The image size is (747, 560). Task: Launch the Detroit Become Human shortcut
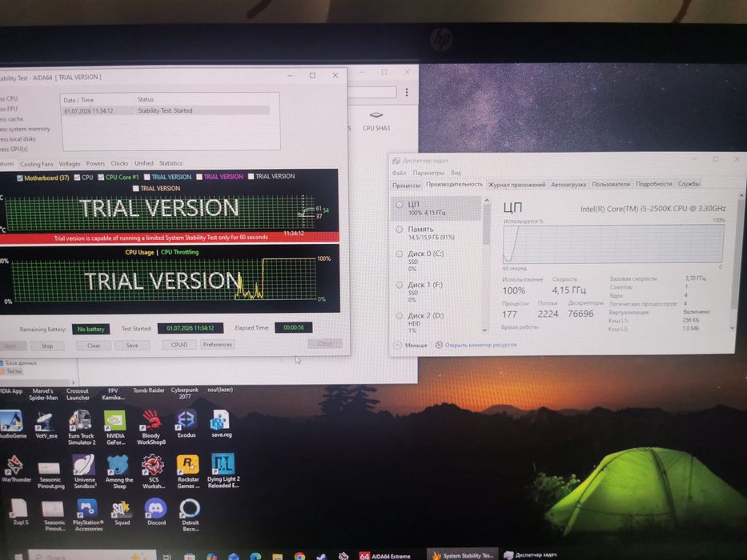pyautogui.click(x=190, y=514)
